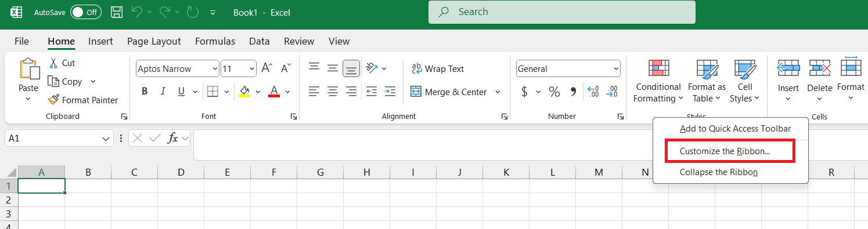Expand the Fill Color palette arrow
The height and width of the screenshot is (229, 868).
(x=258, y=92)
